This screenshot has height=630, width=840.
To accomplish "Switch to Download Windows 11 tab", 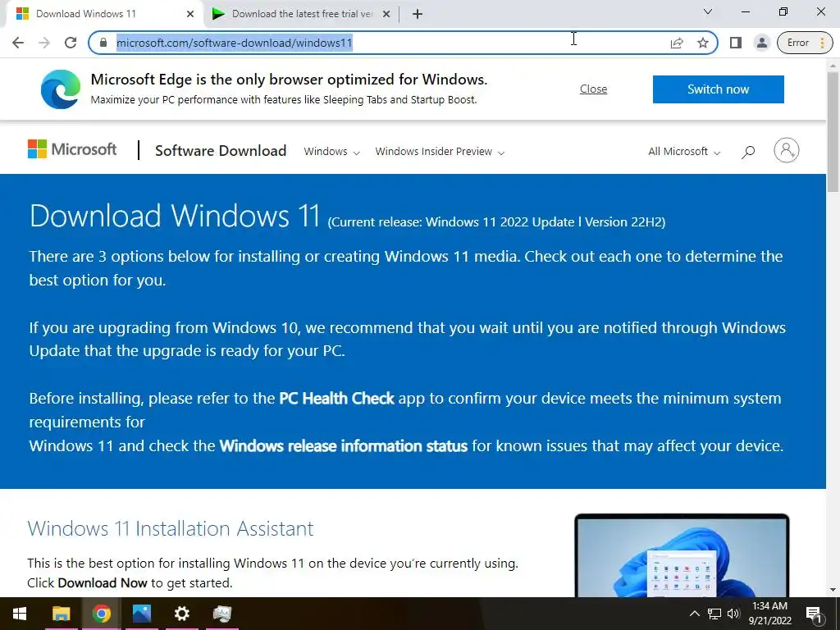I will click(x=104, y=15).
